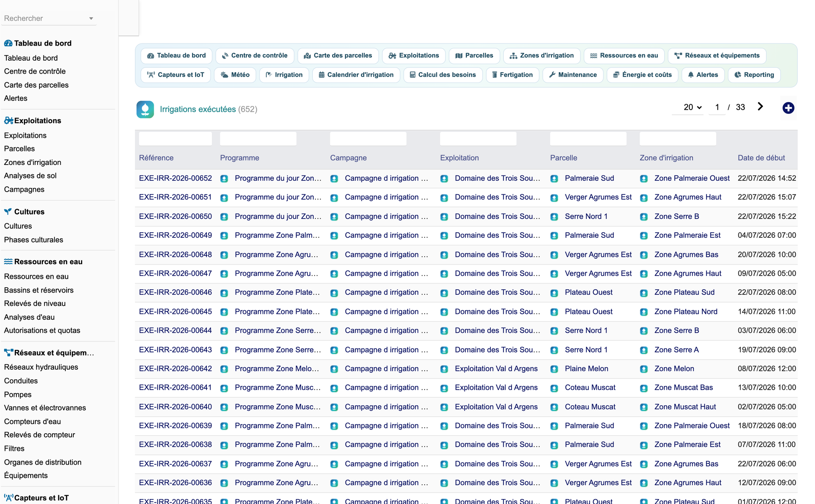Click the Capteurs et IoT sidebar icon

[8, 498]
